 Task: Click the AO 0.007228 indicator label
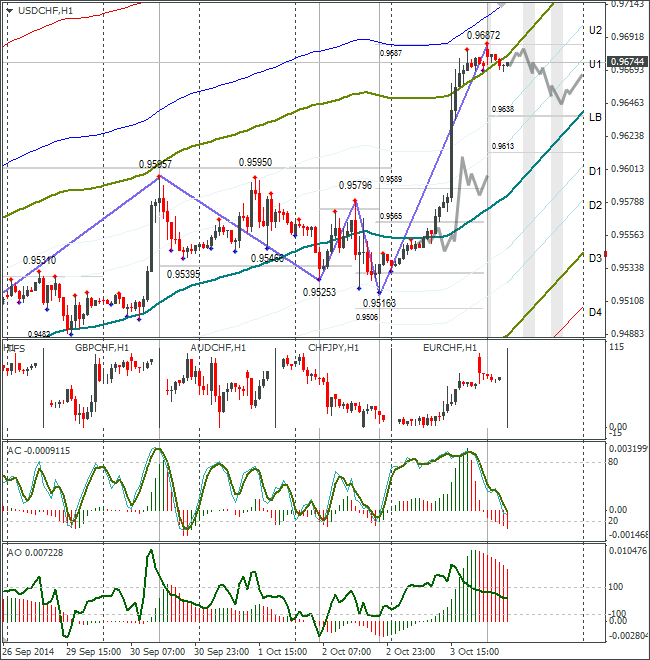tap(35, 552)
